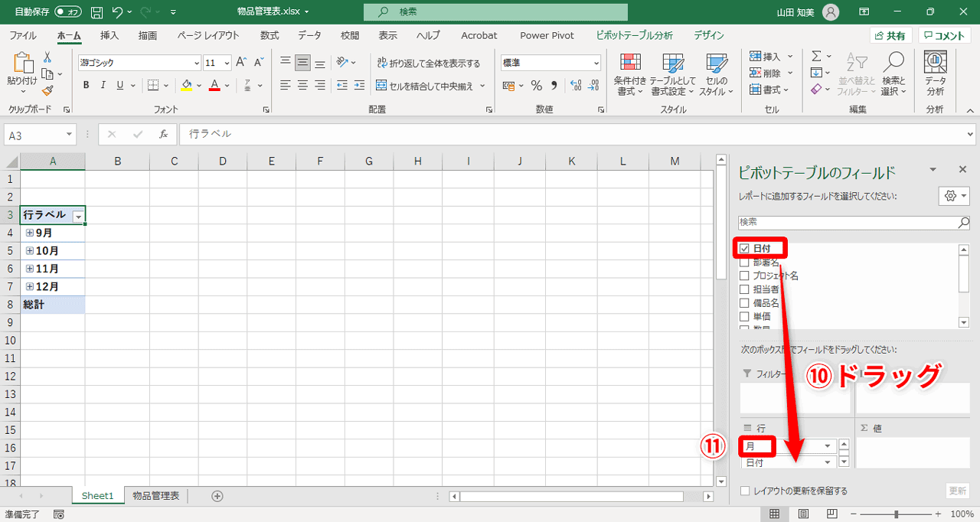Enable defer layout update checkbox
This screenshot has width=980, height=522.
(745, 491)
